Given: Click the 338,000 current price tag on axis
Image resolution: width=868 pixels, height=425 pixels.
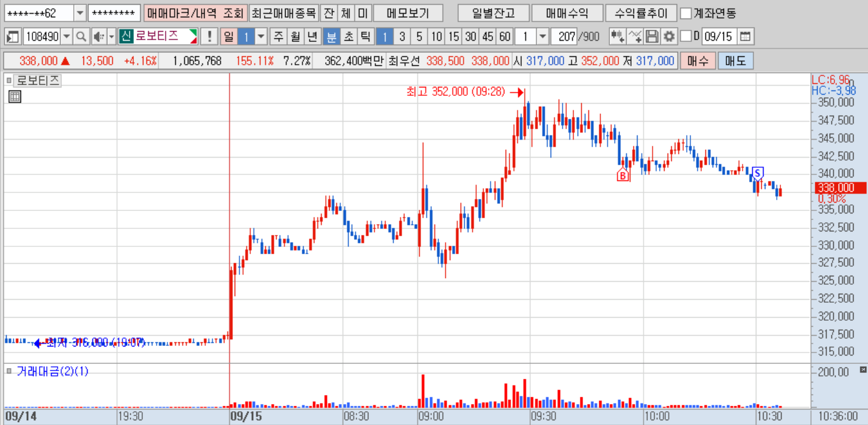Looking at the screenshot, I should (x=840, y=188).
